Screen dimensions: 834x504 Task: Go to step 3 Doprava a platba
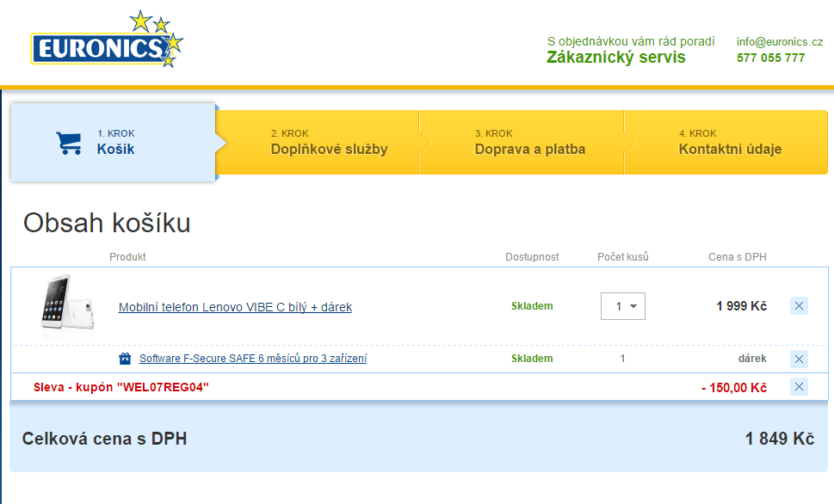tap(522, 142)
